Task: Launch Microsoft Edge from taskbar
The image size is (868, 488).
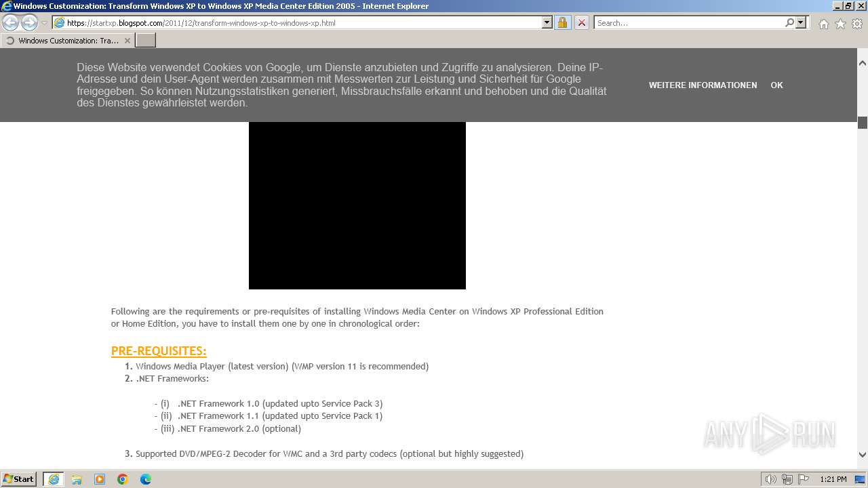Action: (146, 479)
